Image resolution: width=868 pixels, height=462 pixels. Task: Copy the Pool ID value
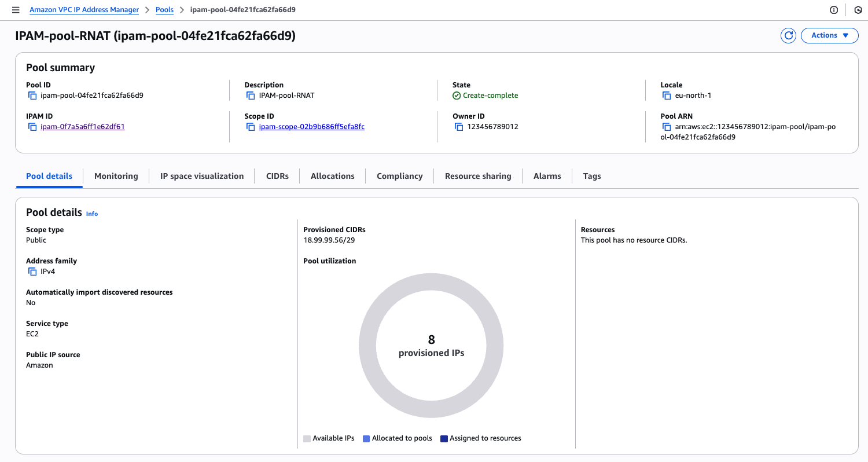32,96
